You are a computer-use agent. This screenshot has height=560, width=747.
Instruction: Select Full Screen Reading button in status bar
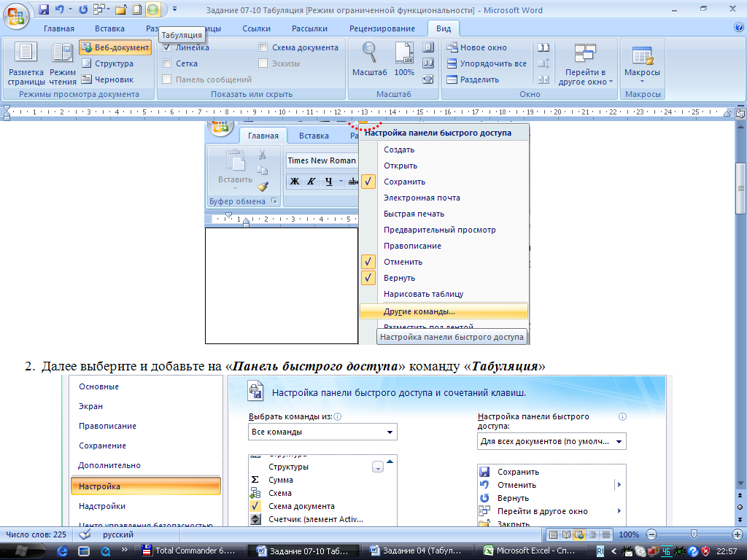click(x=566, y=534)
